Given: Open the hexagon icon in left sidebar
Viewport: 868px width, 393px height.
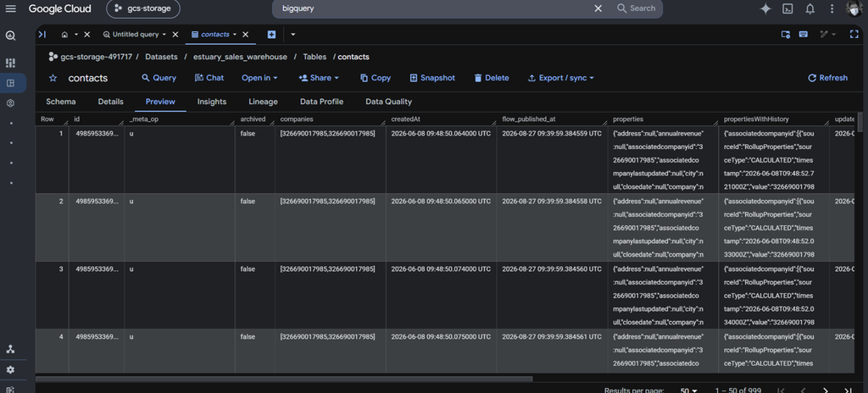Looking at the screenshot, I should tap(10, 103).
